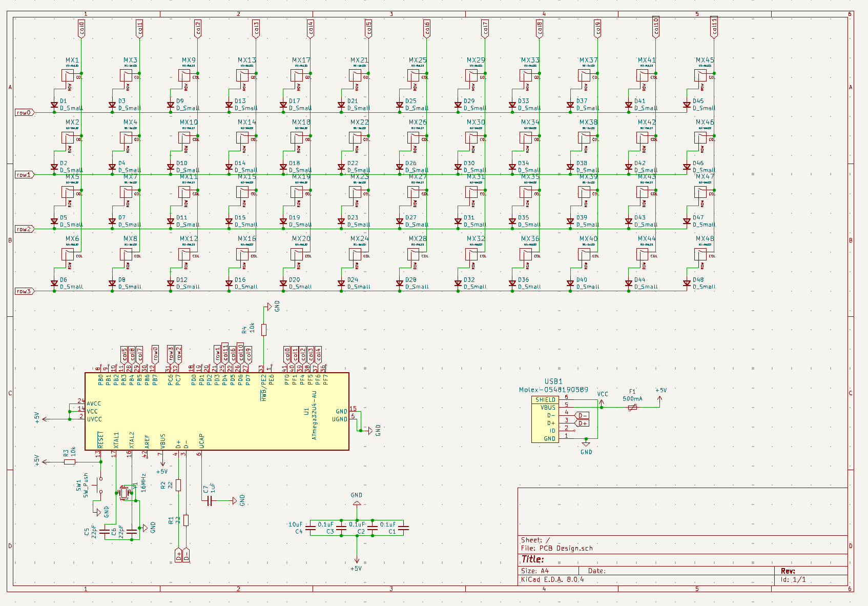Click the D1 diode symbol

click(x=54, y=105)
